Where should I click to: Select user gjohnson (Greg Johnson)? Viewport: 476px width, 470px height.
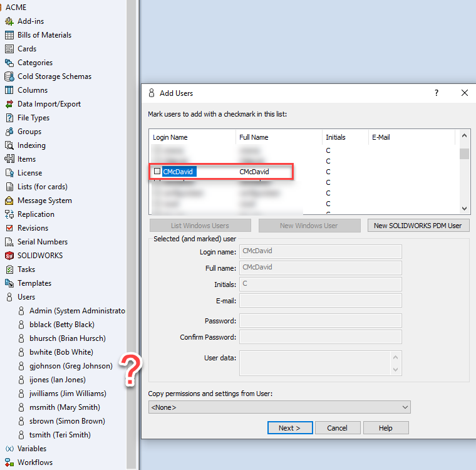click(71, 366)
